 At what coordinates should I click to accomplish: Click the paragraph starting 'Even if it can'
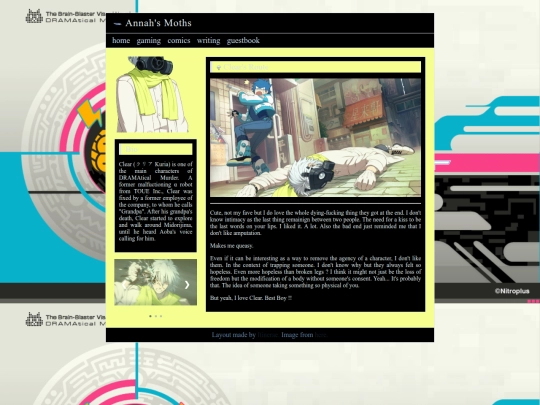(315, 272)
